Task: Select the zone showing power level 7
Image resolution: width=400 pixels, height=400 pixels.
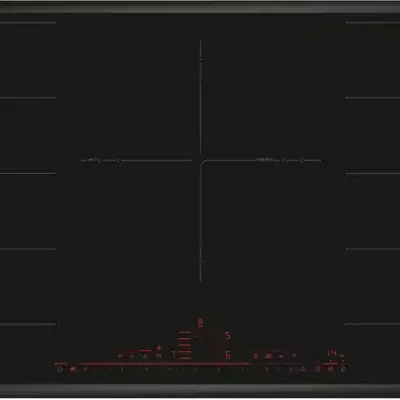Action: coord(173,354)
